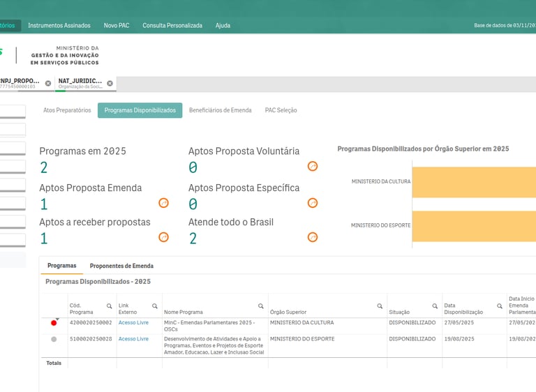Click red status dot for program 4200020250002

tap(54, 323)
